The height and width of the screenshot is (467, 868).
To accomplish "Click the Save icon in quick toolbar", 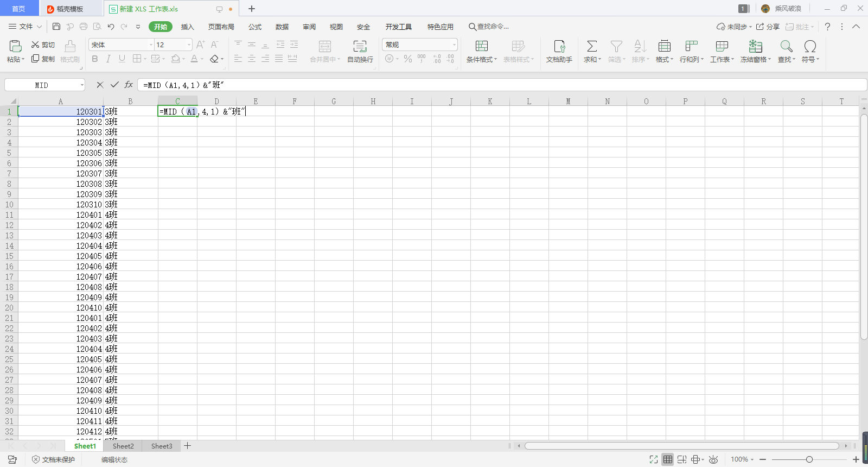I will (56, 26).
